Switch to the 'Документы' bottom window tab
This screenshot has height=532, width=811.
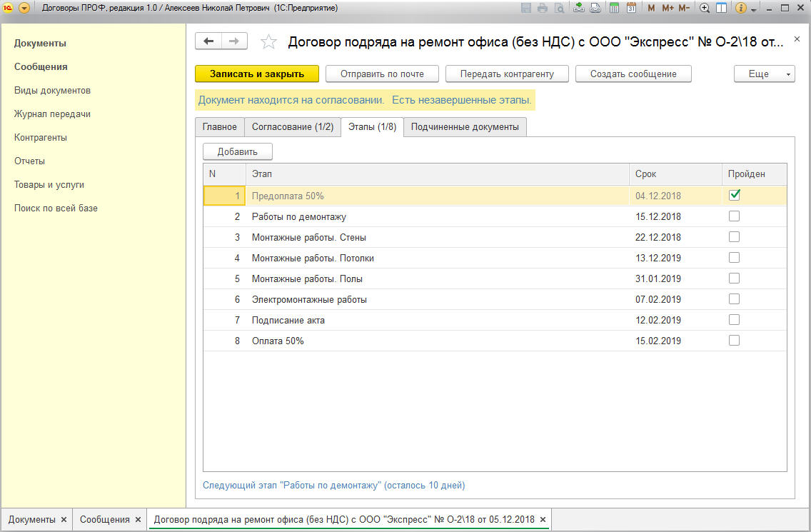click(31, 520)
